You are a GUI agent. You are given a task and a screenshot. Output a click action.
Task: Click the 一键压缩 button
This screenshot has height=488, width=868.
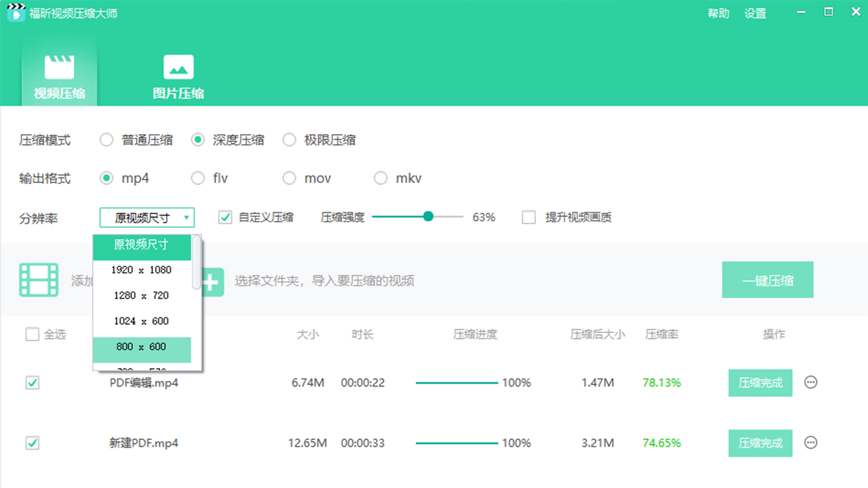point(768,281)
